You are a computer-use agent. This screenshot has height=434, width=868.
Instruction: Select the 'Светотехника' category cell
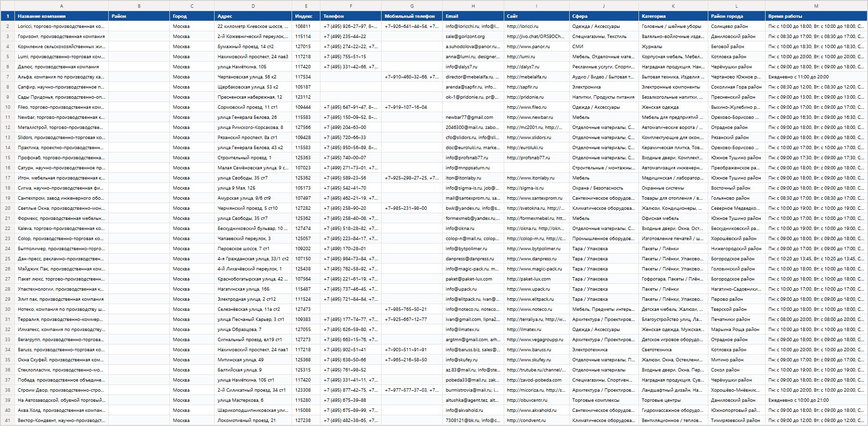click(673, 350)
